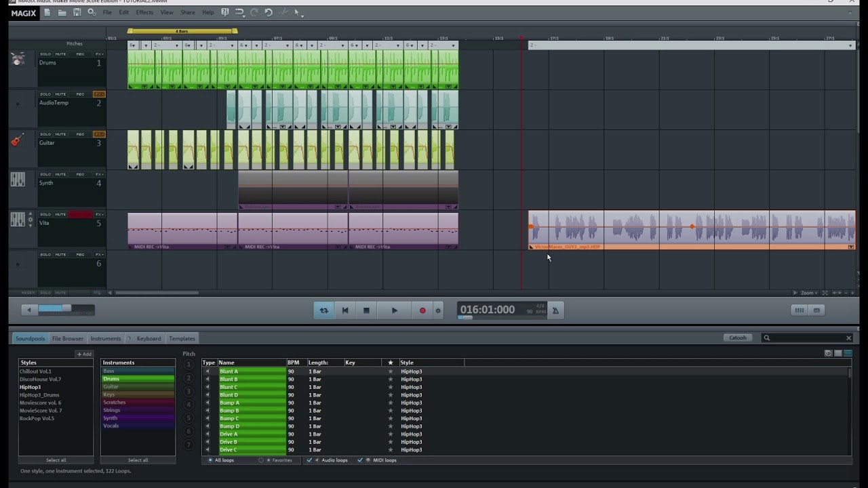Click the Undo arrow icon
The width and height of the screenshot is (868, 488).
(239, 12)
